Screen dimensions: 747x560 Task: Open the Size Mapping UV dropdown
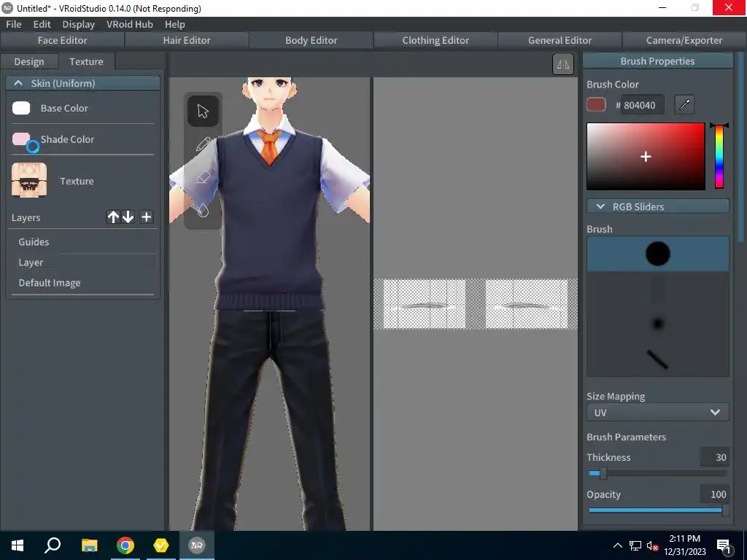657,413
